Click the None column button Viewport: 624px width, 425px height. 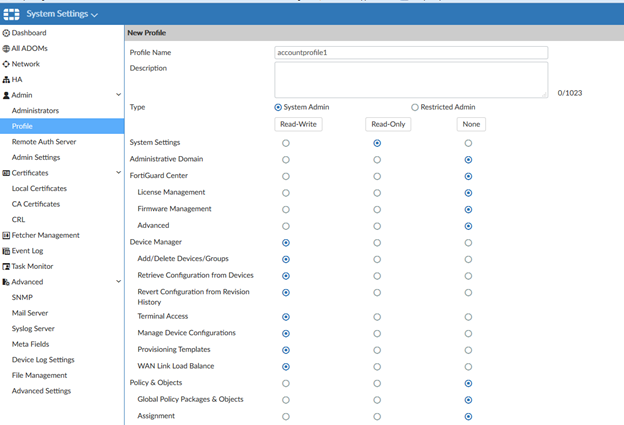[470, 124]
